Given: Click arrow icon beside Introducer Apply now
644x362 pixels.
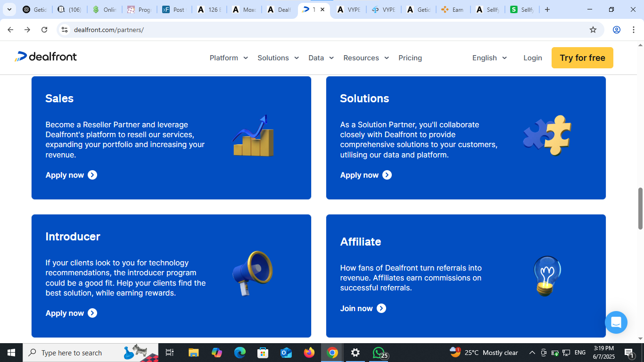Looking at the screenshot, I should tap(92, 313).
